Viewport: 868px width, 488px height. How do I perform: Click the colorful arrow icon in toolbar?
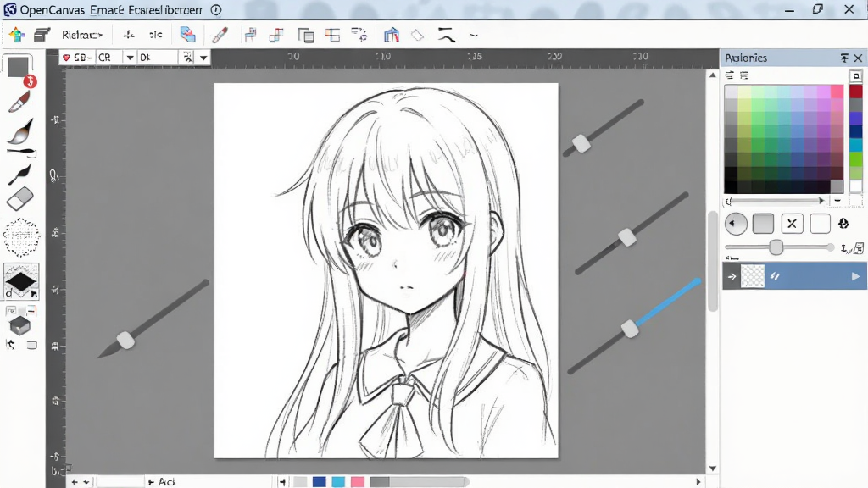17,35
